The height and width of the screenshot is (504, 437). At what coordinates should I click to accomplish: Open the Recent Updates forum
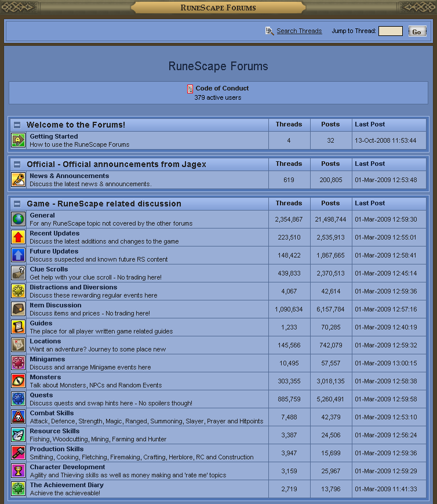(x=54, y=233)
